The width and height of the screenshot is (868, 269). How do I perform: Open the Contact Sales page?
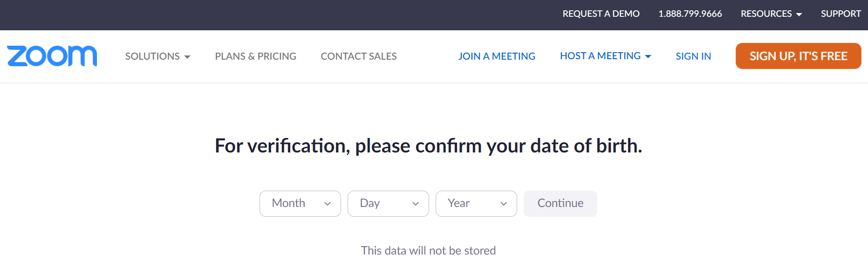pos(359,56)
